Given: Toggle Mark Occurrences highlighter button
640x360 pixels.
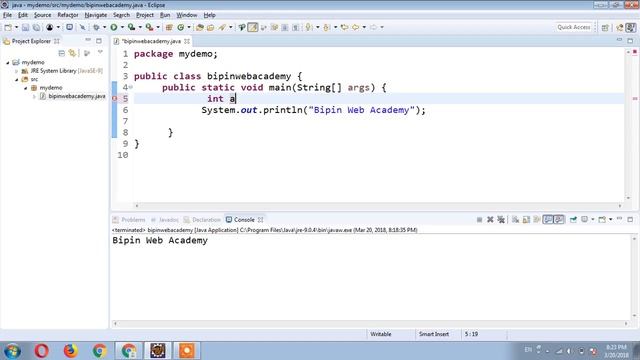Looking at the screenshot, I should tap(253, 27).
